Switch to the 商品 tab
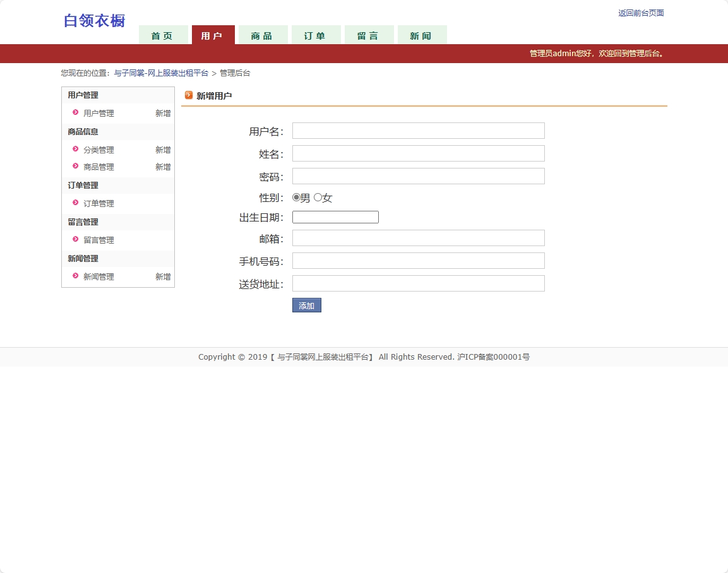Viewport: 728px width, 573px height. pyautogui.click(x=263, y=36)
